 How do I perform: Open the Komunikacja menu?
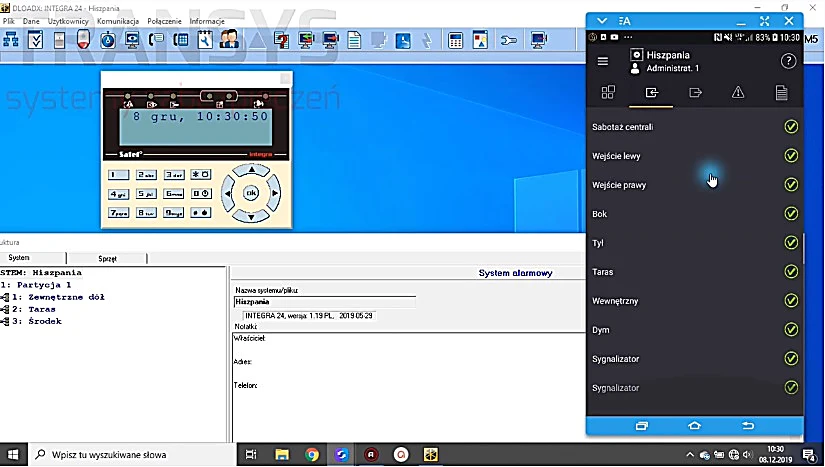pyautogui.click(x=118, y=21)
